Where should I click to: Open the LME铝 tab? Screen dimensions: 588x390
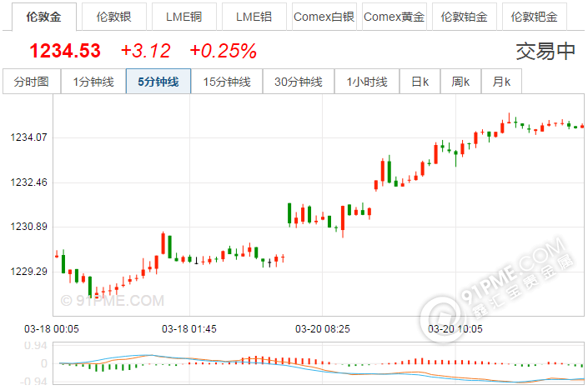254,17
